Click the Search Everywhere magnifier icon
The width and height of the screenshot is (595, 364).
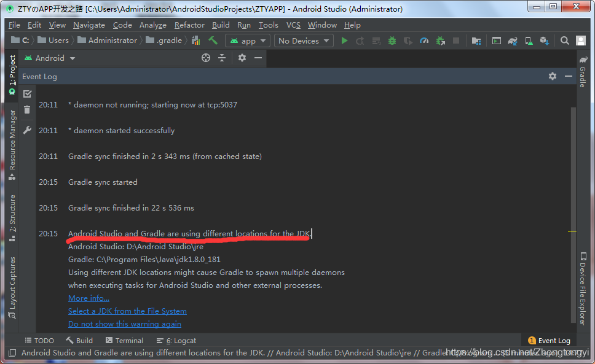coord(564,41)
